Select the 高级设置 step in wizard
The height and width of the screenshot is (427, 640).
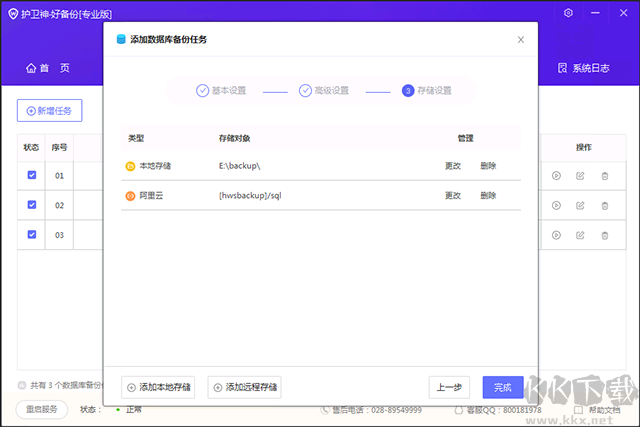coord(324,90)
